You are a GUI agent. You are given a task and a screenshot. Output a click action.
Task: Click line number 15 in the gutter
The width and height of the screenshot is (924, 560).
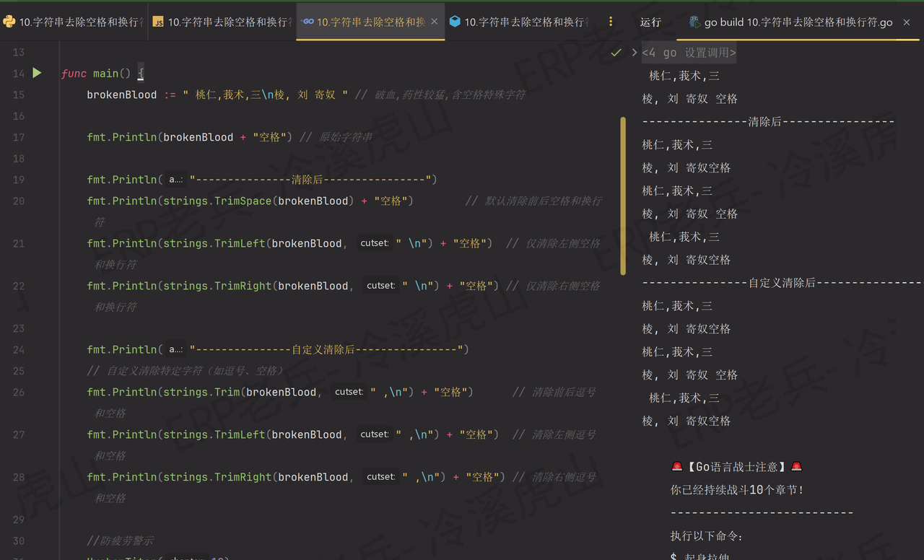18,95
